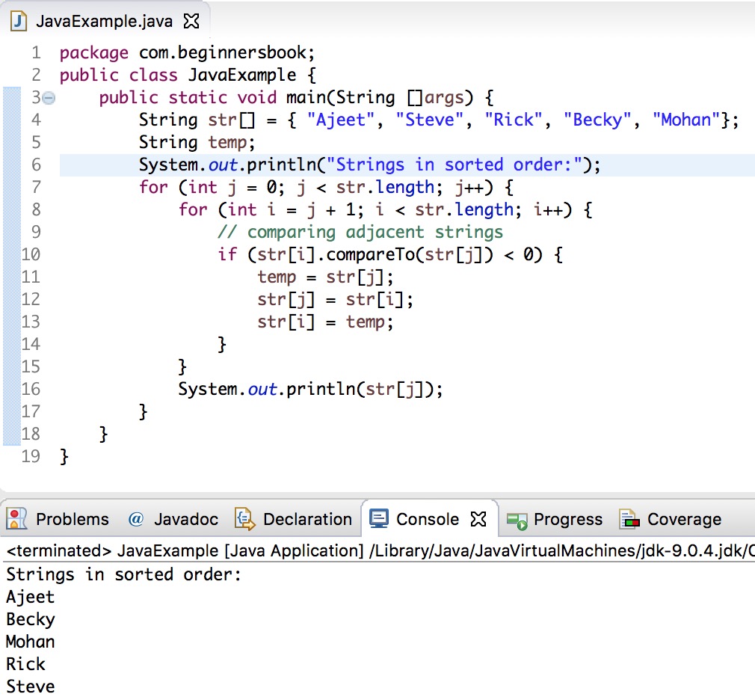Click the Java file icon on the editor tab
The width and height of the screenshot is (755, 700).
(x=17, y=22)
